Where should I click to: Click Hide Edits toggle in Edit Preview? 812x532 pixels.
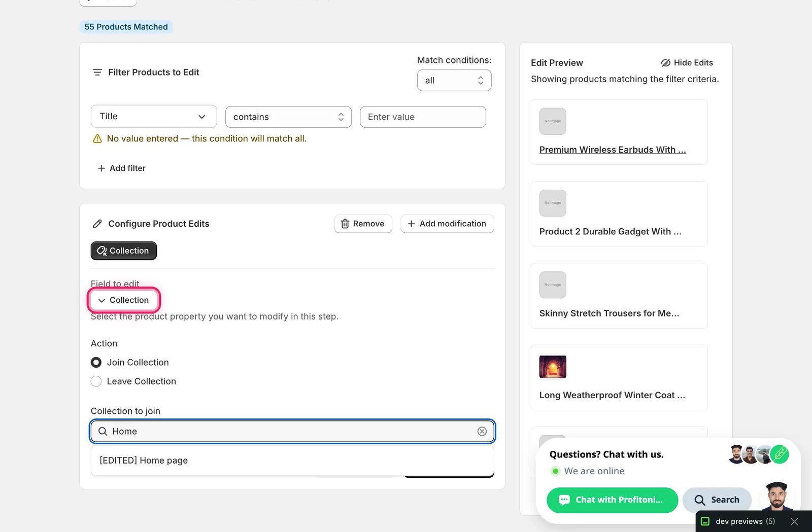687,63
